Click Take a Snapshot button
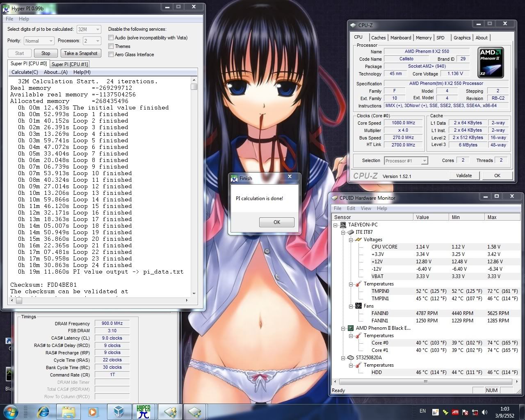 click(x=81, y=53)
